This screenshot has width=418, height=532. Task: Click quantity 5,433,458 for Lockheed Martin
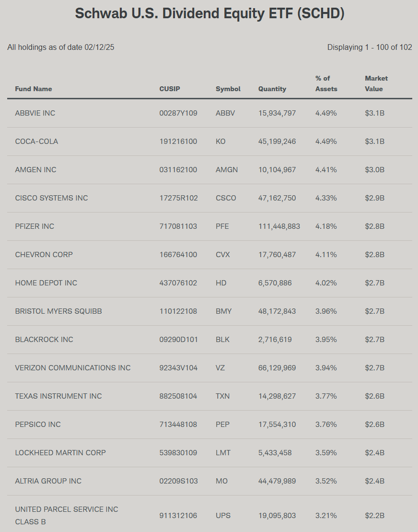[275, 452]
